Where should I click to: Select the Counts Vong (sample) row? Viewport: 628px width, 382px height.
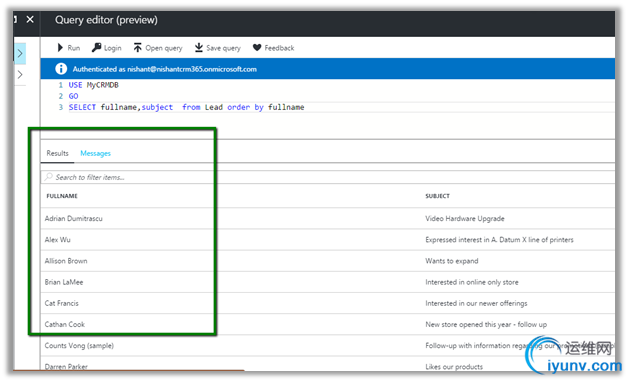[328, 346]
